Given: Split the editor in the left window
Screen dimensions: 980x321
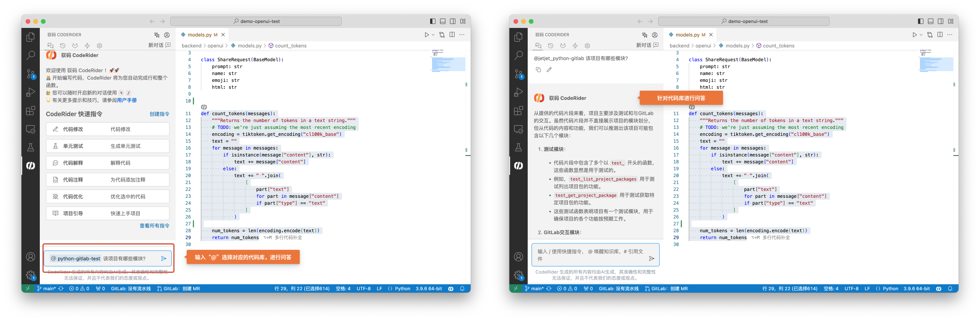Looking at the screenshot, I should 452,35.
